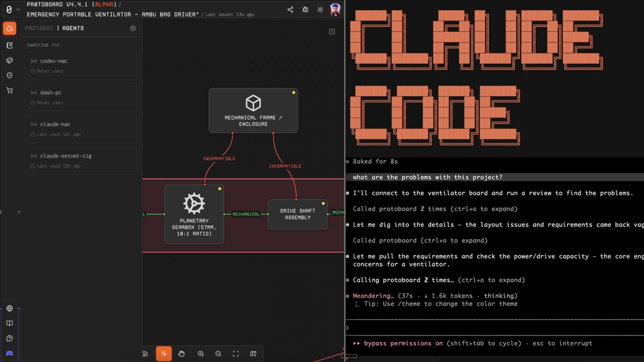
Task: Collapse the side panel with arrow icon
Action: 332,32
